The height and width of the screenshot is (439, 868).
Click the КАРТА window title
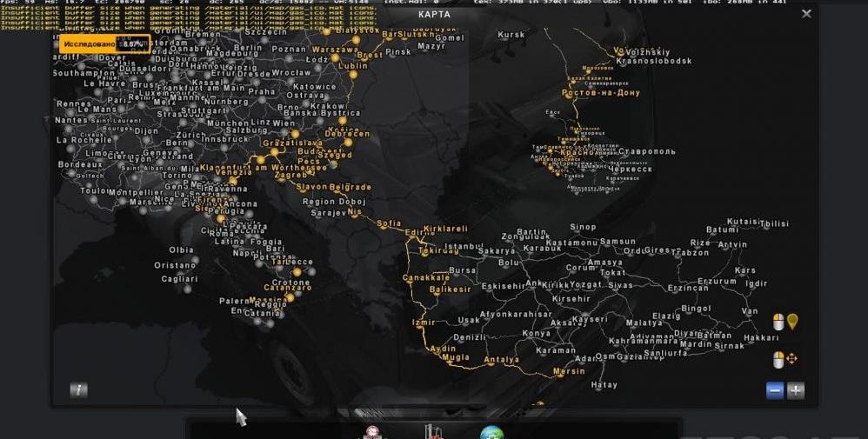434,15
